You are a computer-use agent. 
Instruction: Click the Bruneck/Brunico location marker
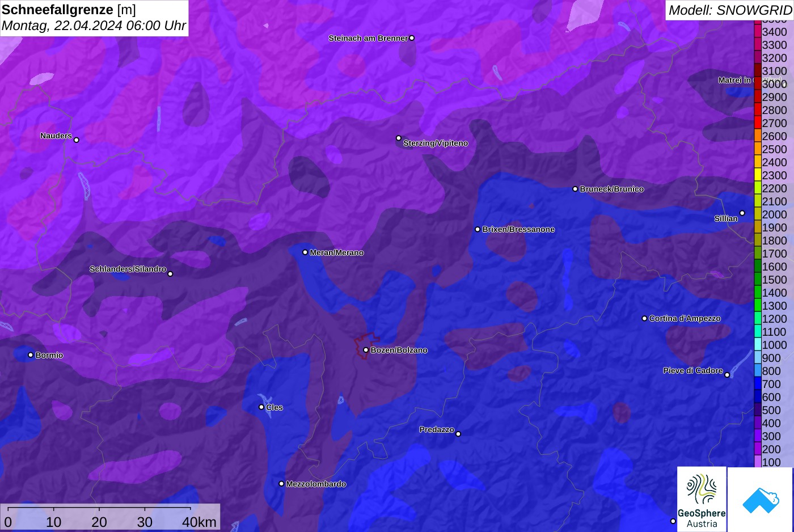[575, 189]
